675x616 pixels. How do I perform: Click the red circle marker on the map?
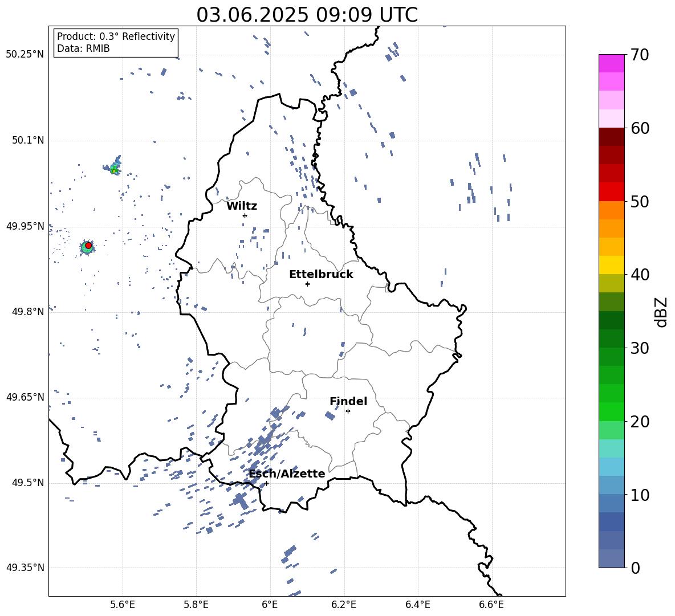88,246
